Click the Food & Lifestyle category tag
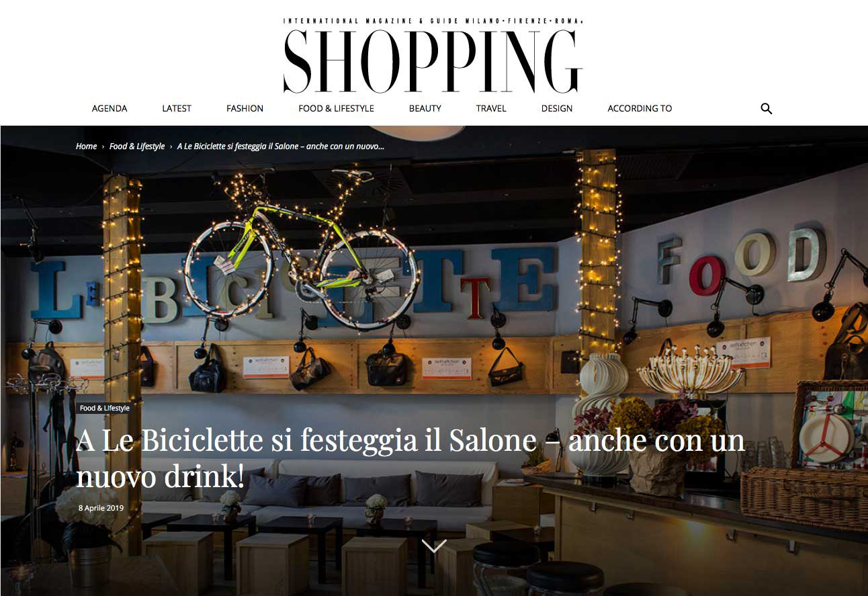The height and width of the screenshot is (596, 868). [x=104, y=408]
